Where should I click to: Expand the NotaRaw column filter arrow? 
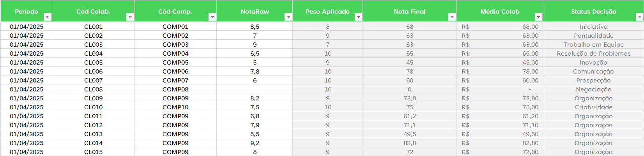coord(288,17)
